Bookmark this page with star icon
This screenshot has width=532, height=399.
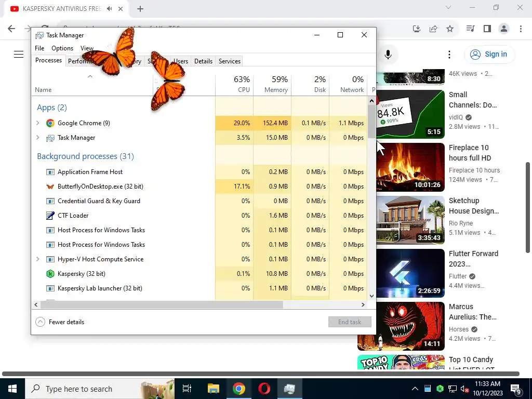450,29
